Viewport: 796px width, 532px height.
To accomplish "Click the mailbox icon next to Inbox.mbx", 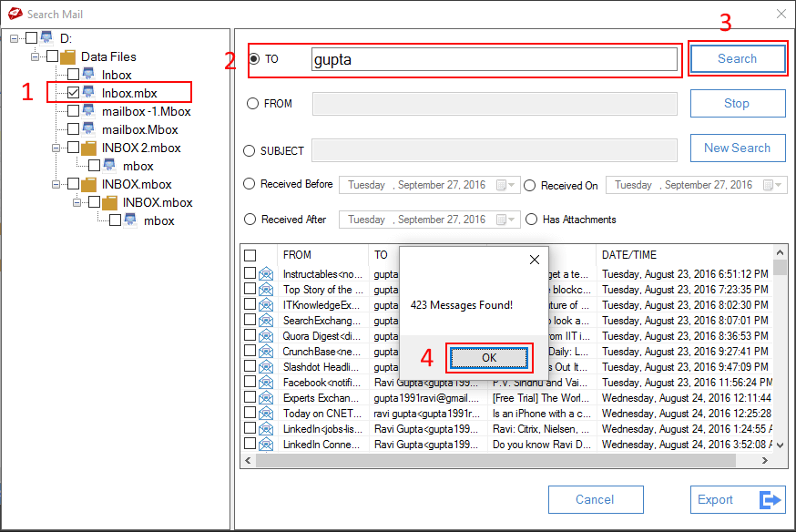I will coord(87,92).
